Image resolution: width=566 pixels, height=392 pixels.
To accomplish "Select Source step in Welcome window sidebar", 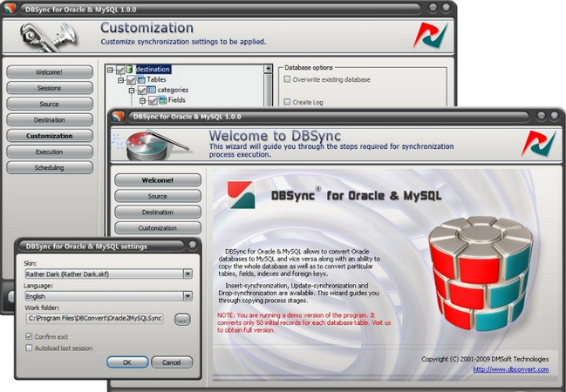I will click(158, 196).
